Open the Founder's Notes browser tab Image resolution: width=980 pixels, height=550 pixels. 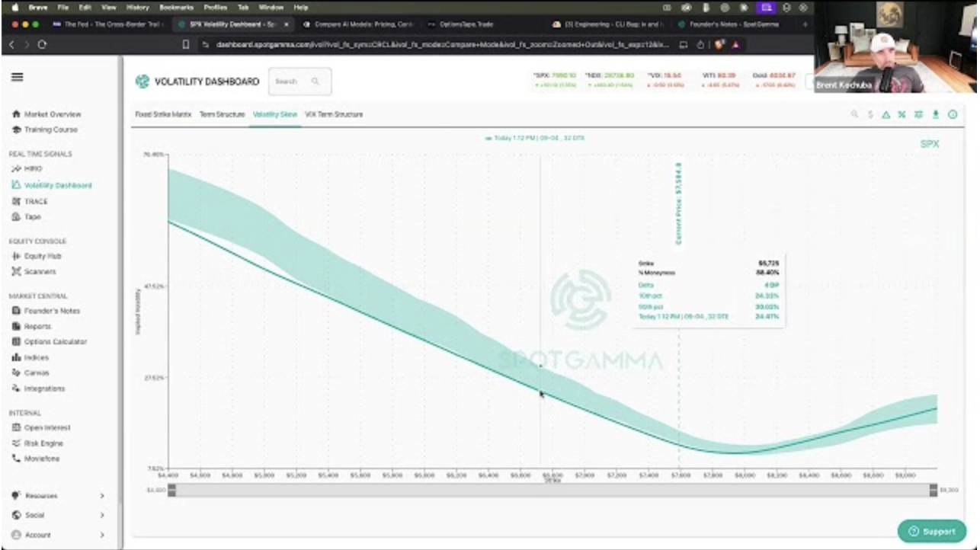tap(732, 24)
